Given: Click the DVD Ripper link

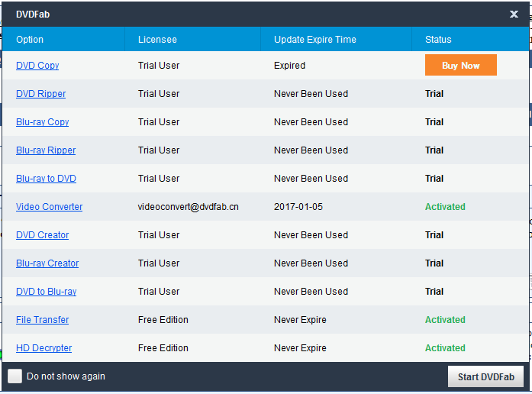Looking at the screenshot, I should pyautogui.click(x=40, y=94).
